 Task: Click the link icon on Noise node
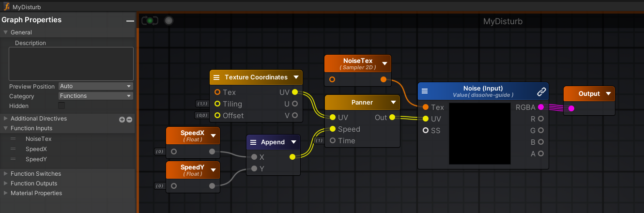[x=541, y=91]
